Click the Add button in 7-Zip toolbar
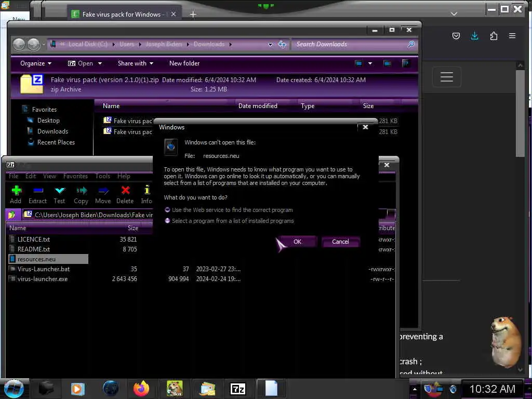 coord(16,195)
